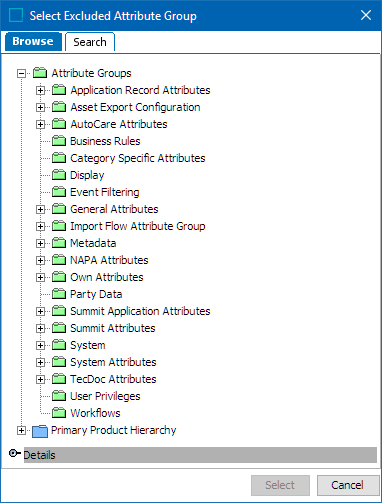This screenshot has width=382, height=503.
Task: Select the Metadata label
Action: [x=93, y=243]
